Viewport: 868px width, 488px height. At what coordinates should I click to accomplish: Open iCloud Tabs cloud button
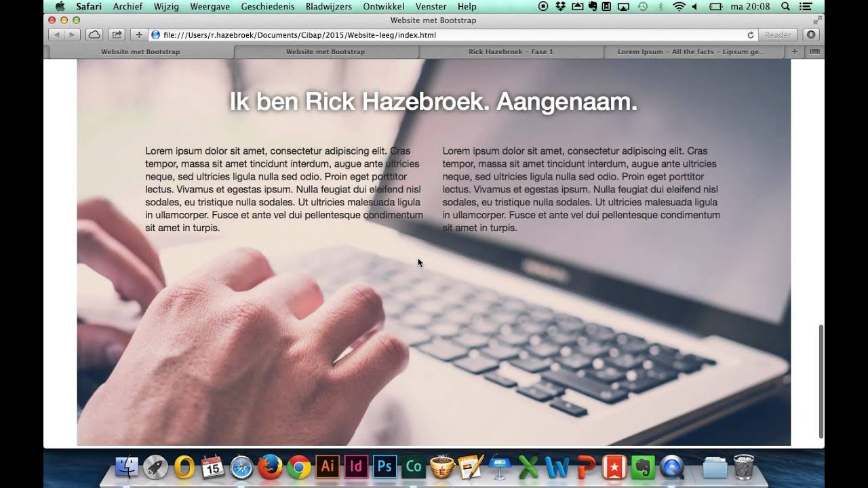[x=94, y=35]
